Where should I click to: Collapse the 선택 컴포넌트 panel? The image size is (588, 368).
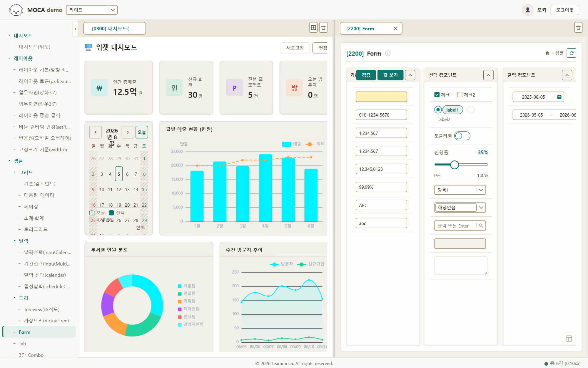coord(488,75)
